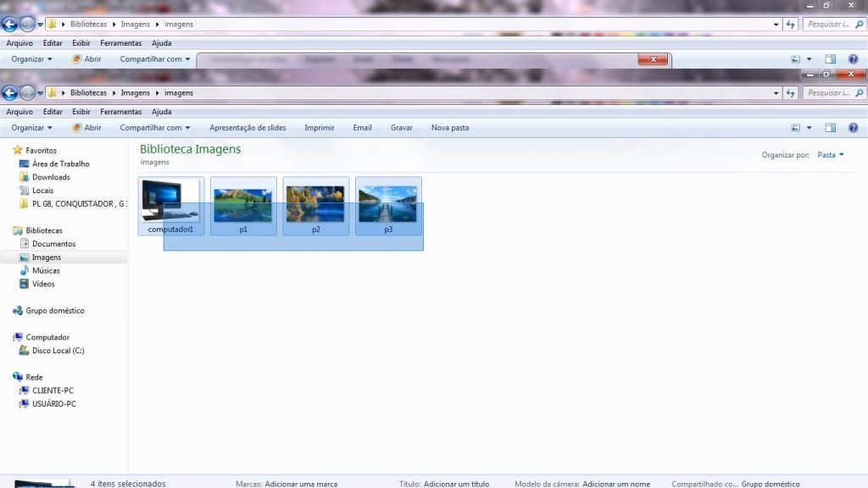868x488 pixels.
Task: Open the Vídeos library
Action: click(x=43, y=284)
